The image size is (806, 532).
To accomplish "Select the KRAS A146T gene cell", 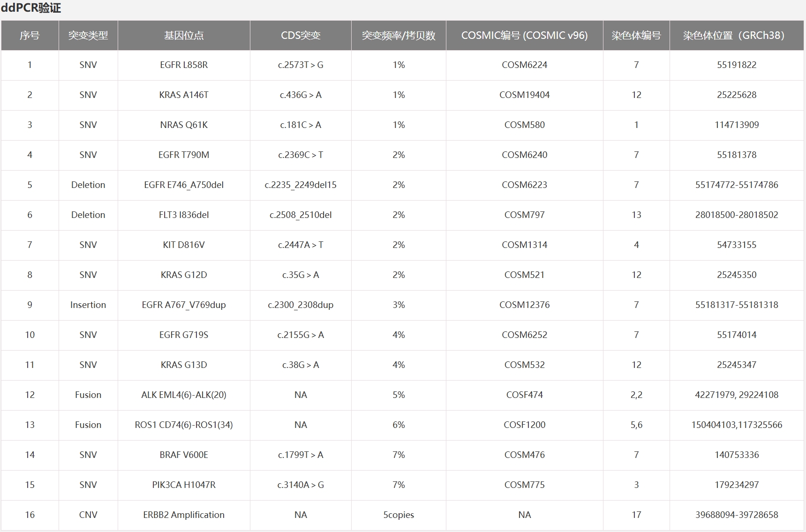I will tap(184, 95).
